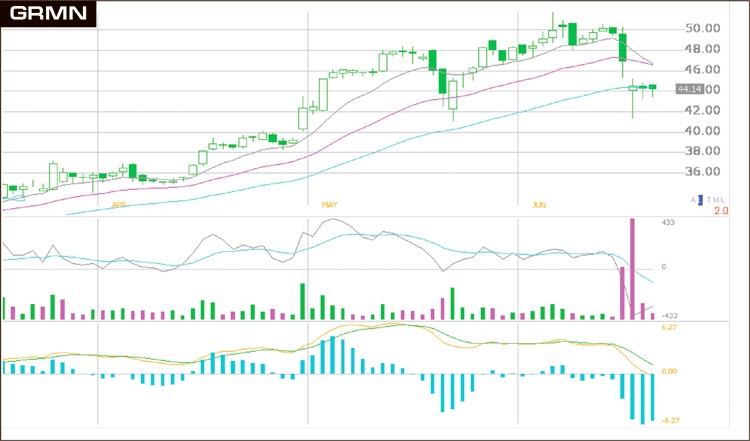Screen dimensions: 750x441
Task: Click the orange 6.27 MACD scale label
Action: click(670, 328)
